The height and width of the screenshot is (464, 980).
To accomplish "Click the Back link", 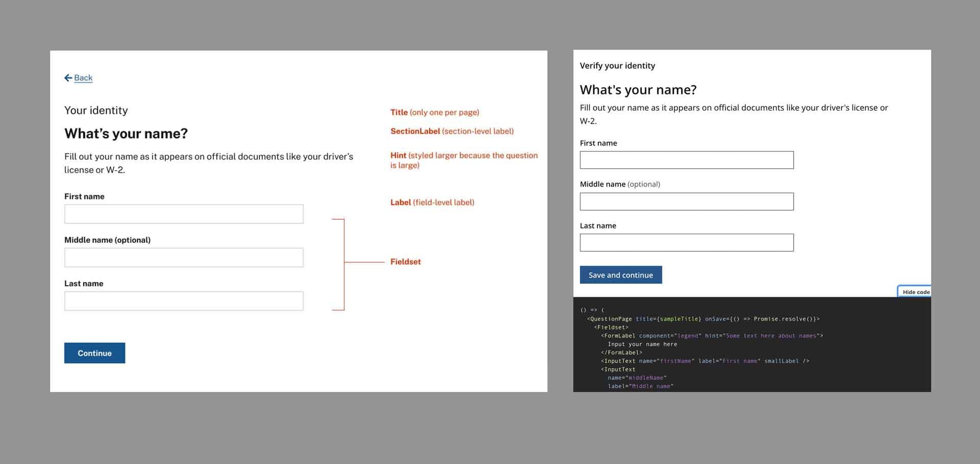I will click(83, 78).
